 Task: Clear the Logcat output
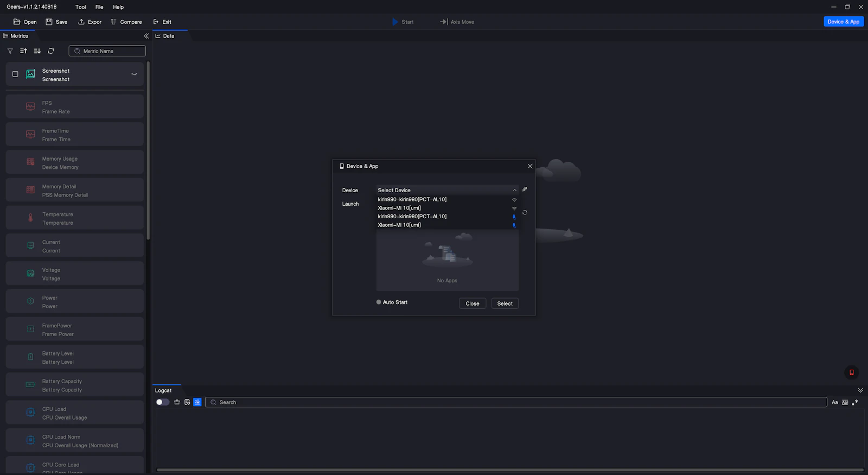[177, 402]
